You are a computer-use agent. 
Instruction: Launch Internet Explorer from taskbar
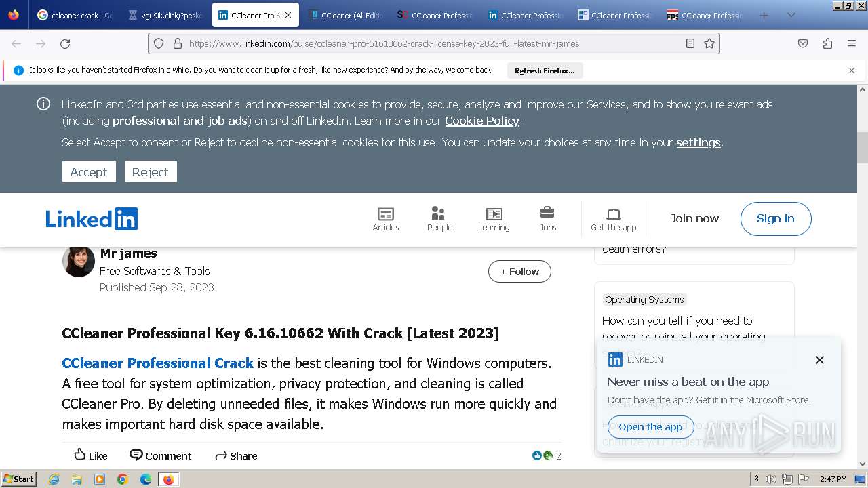(x=54, y=479)
